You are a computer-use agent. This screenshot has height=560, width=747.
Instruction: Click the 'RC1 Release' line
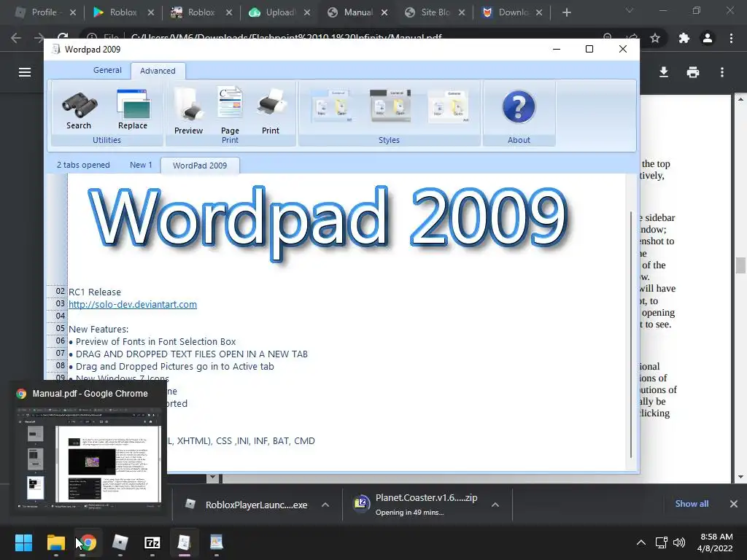click(95, 292)
